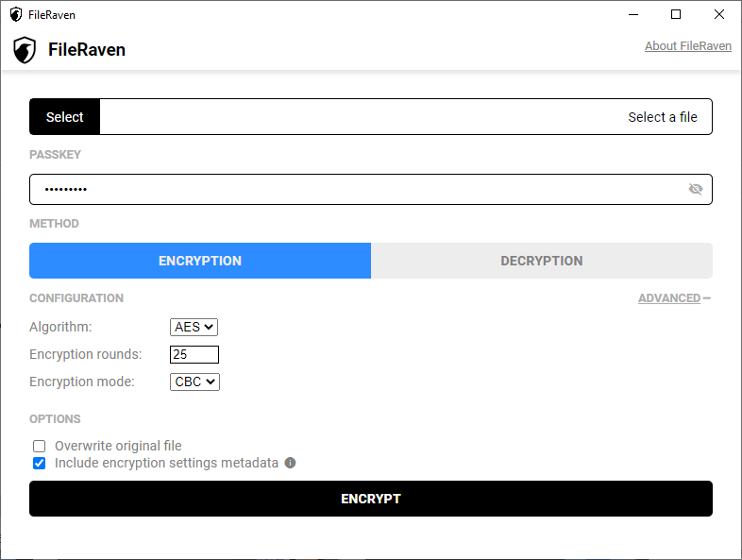This screenshot has width=742, height=560.
Task: Close the FileRaven window
Action: click(x=718, y=15)
